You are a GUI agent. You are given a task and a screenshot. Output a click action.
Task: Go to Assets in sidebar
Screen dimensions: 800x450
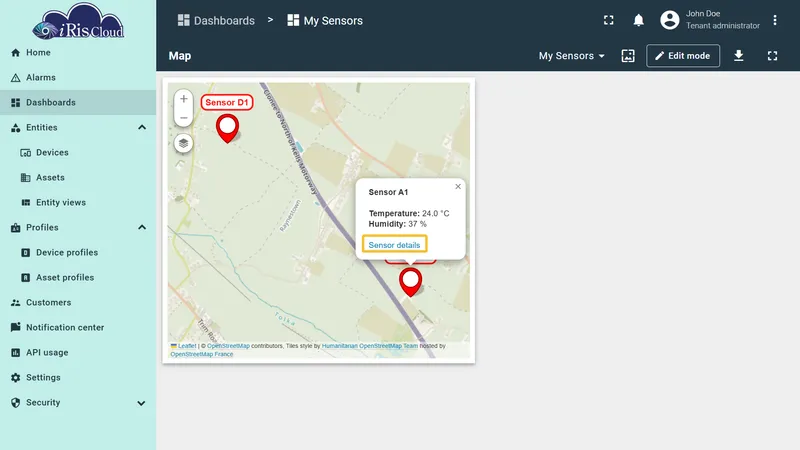(78, 178)
